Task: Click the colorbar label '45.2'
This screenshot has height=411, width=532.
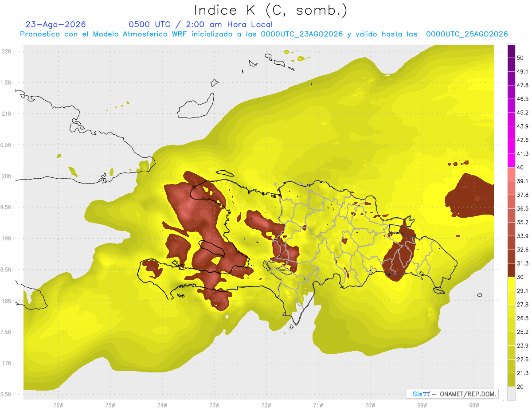Action: (523, 113)
